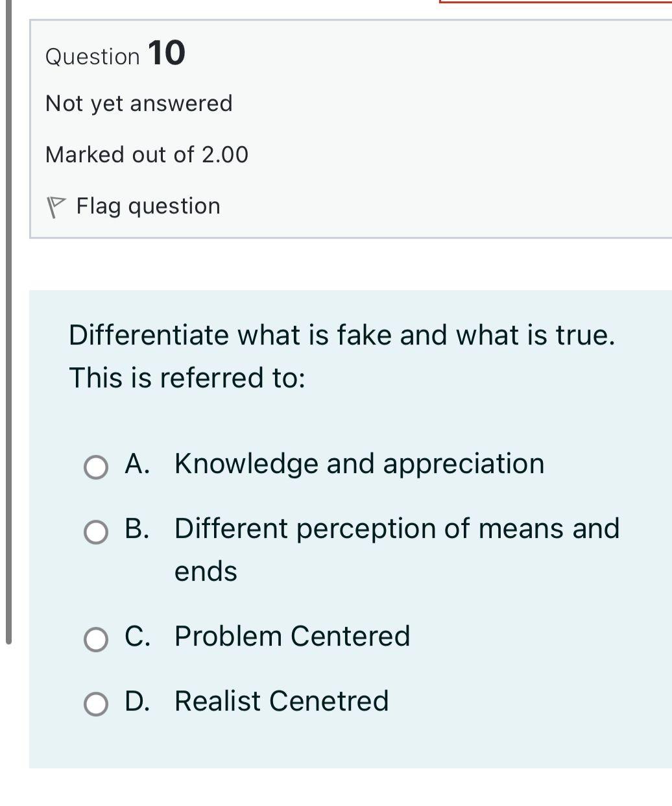Select the radio button for option B
Viewport: 672px width, 806px height.
click(96, 532)
